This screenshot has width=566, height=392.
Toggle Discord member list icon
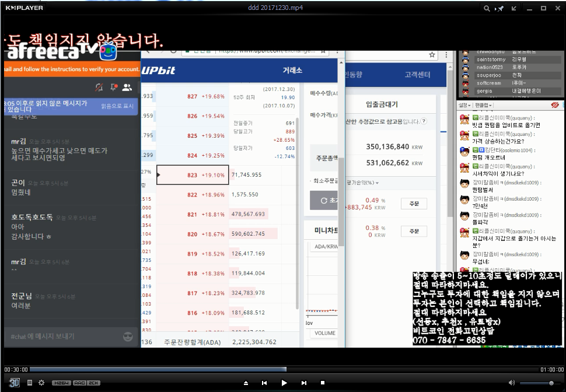point(127,87)
